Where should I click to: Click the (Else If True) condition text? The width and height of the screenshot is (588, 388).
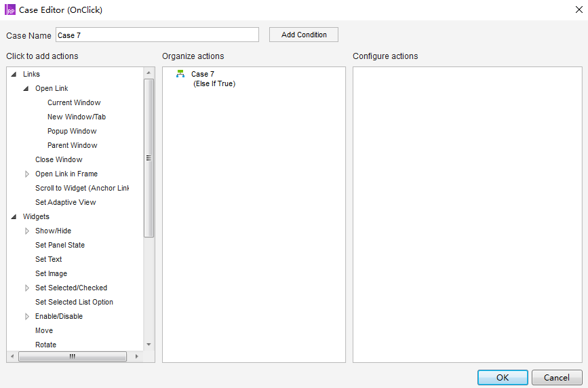click(x=214, y=84)
